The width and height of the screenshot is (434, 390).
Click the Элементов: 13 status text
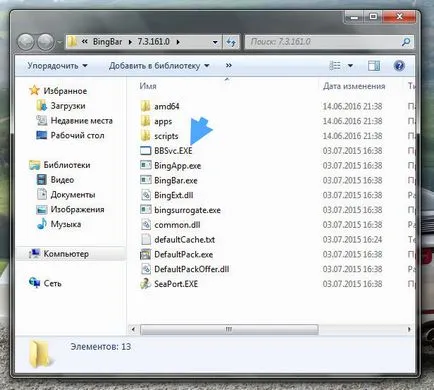[x=100, y=347]
